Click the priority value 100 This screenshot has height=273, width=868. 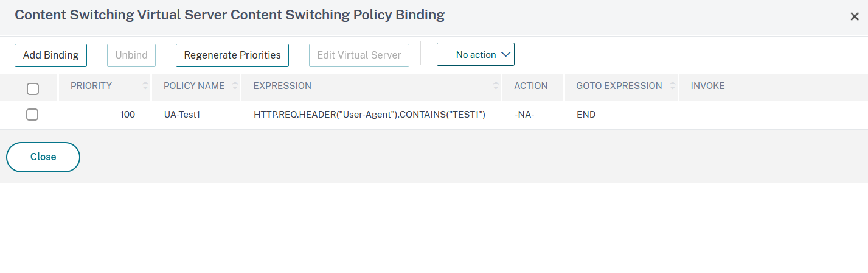127,115
